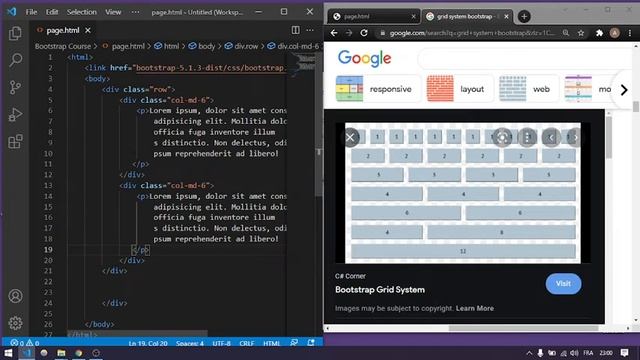Open the Learn More copyright link

pyautogui.click(x=475, y=308)
